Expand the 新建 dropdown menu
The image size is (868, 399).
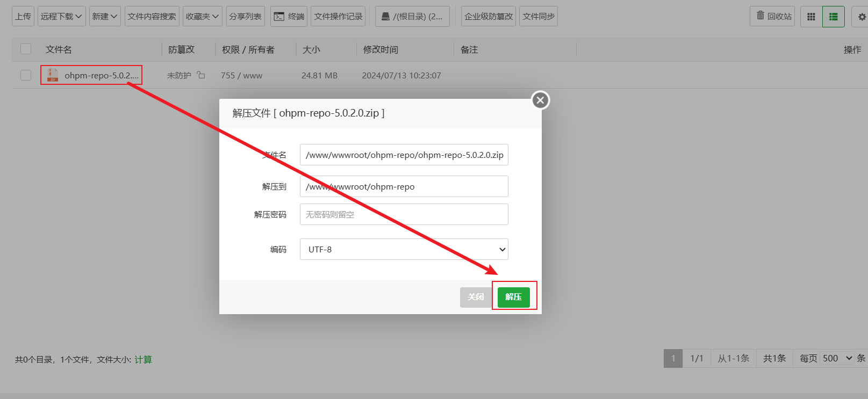tap(104, 17)
